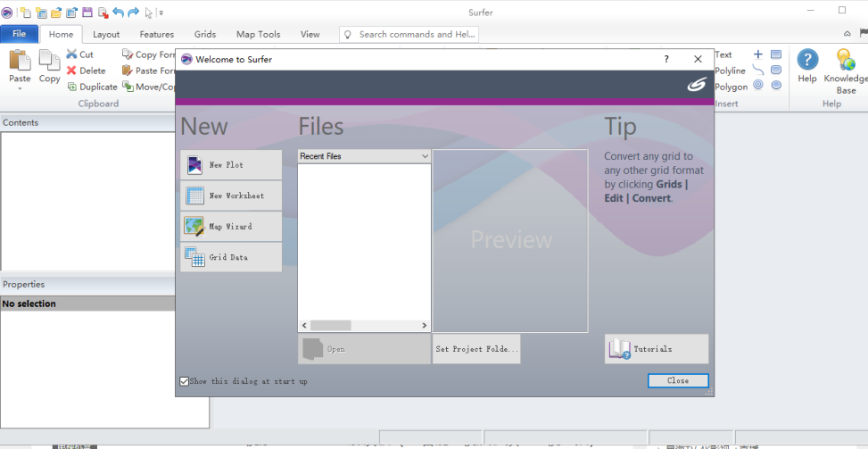This screenshot has height=449, width=868.
Task: Click the Move/Copy command
Action: (148, 87)
